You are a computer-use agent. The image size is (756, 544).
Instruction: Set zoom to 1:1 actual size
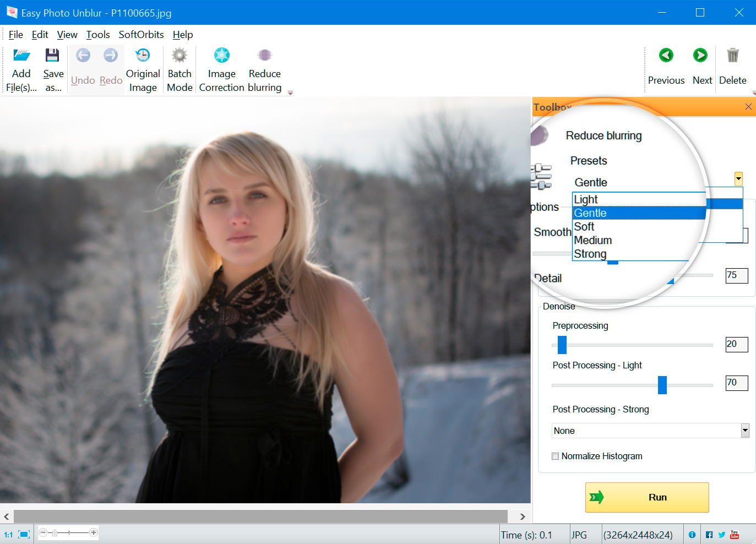[x=9, y=534]
